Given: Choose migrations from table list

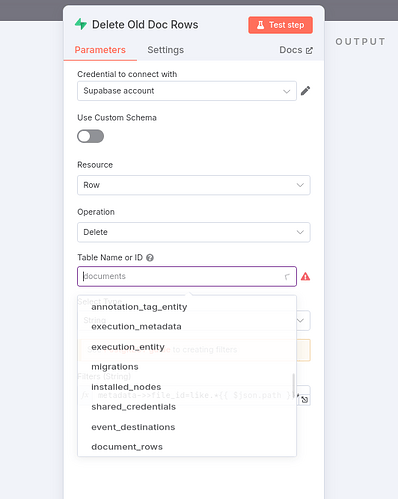Looking at the screenshot, I should click(187, 367).
